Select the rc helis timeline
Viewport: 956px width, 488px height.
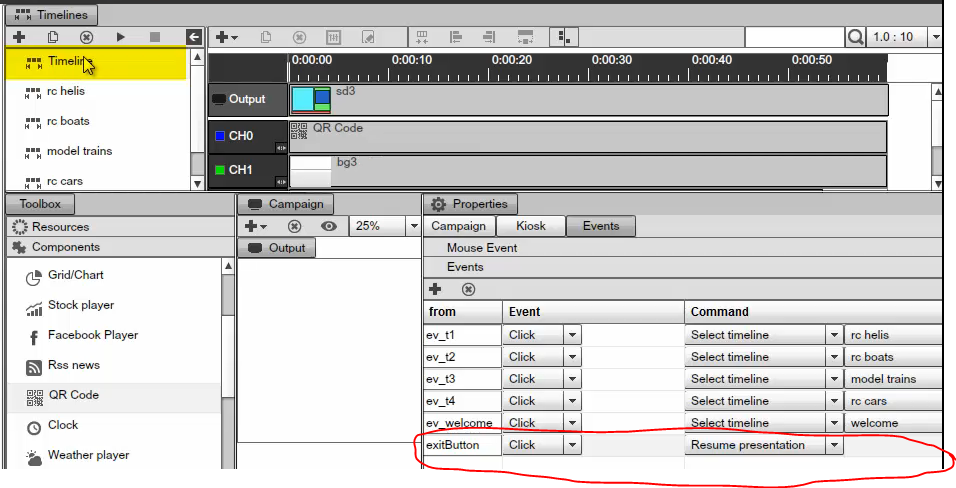click(68, 91)
